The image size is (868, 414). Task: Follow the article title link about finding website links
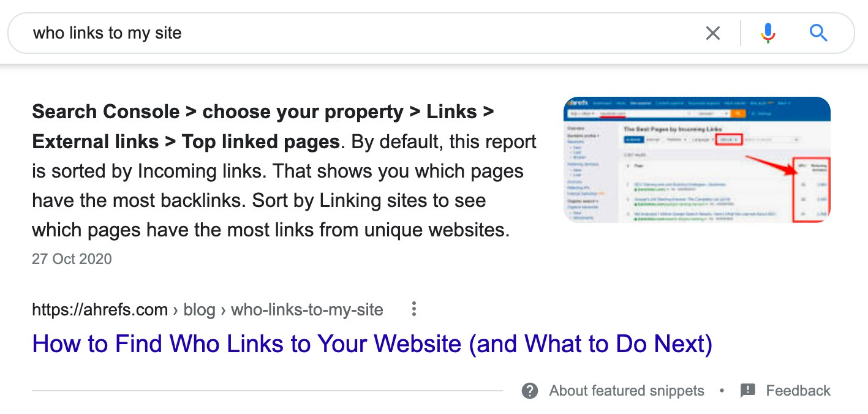pos(372,344)
